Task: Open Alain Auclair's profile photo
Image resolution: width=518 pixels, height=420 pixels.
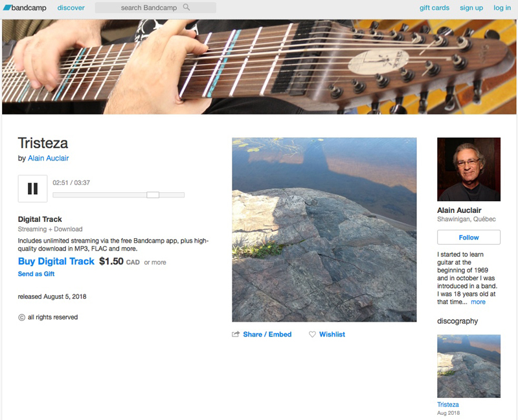Action: coord(468,169)
